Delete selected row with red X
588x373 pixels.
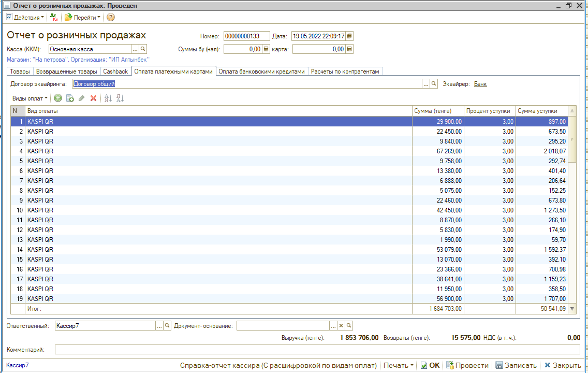click(x=93, y=98)
